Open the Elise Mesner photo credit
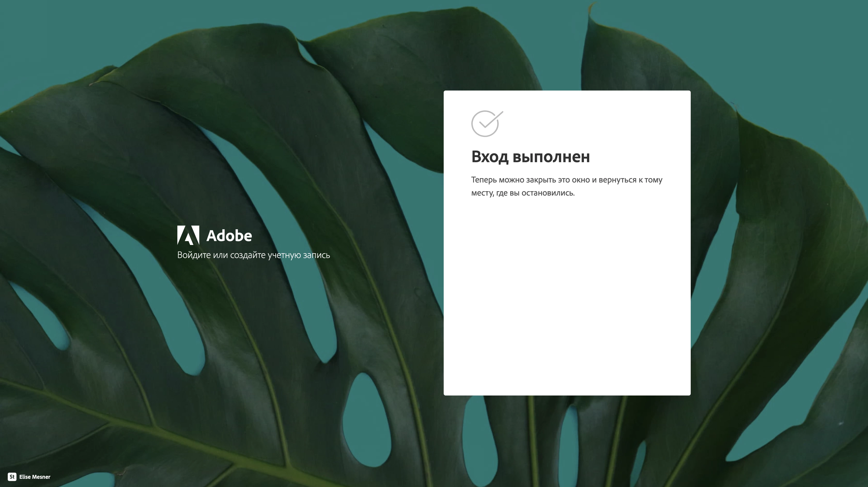 pos(35,477)
